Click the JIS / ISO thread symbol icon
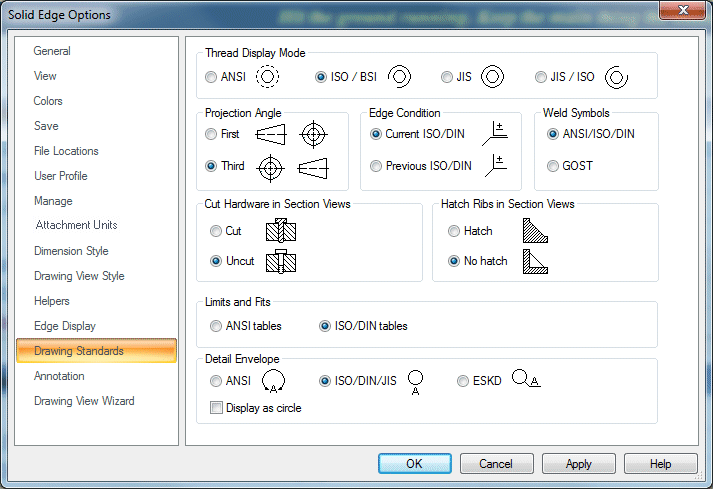 (x=616, y=77)
